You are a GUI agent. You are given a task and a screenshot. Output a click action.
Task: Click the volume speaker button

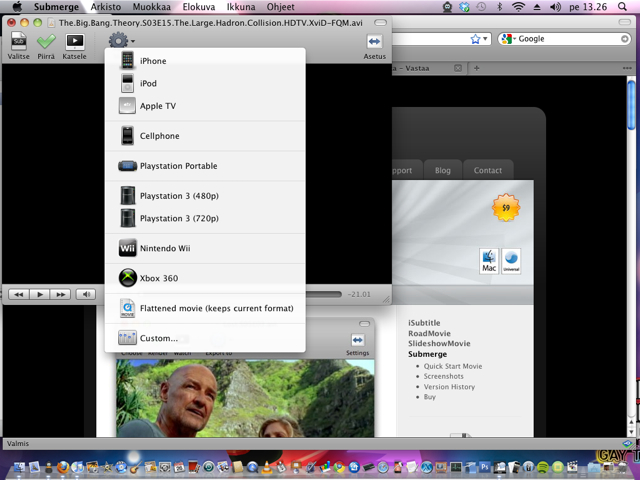coord(86,294)
